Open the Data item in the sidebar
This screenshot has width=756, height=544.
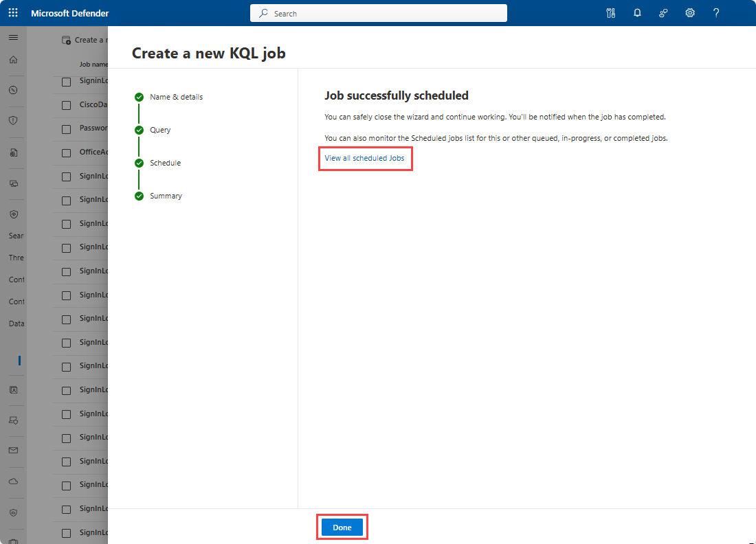[x=16, y=324]
